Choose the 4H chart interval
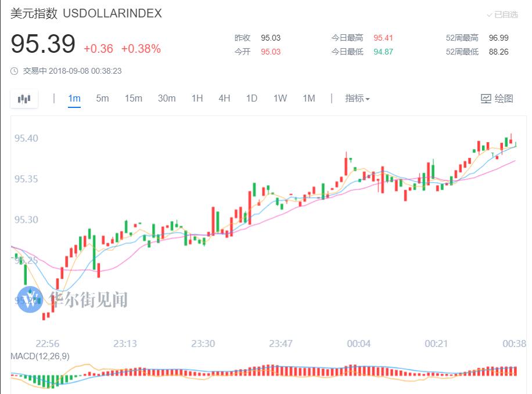The image size is (532, 394). (x=224, y=99)
